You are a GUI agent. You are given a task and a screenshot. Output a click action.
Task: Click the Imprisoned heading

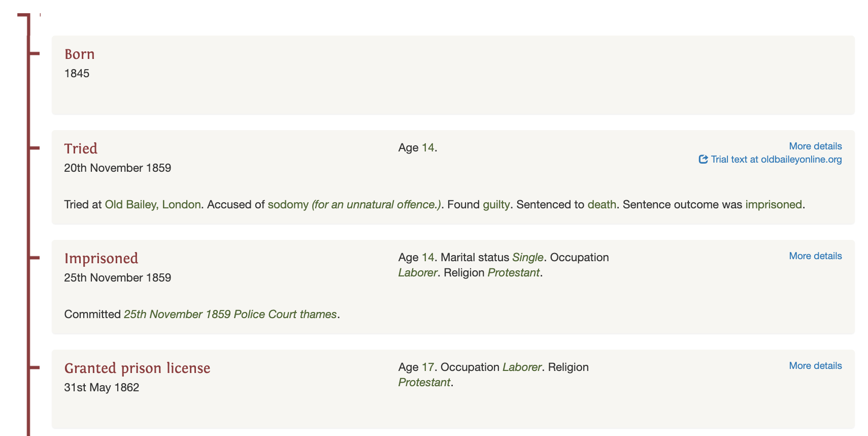[101, 258]
